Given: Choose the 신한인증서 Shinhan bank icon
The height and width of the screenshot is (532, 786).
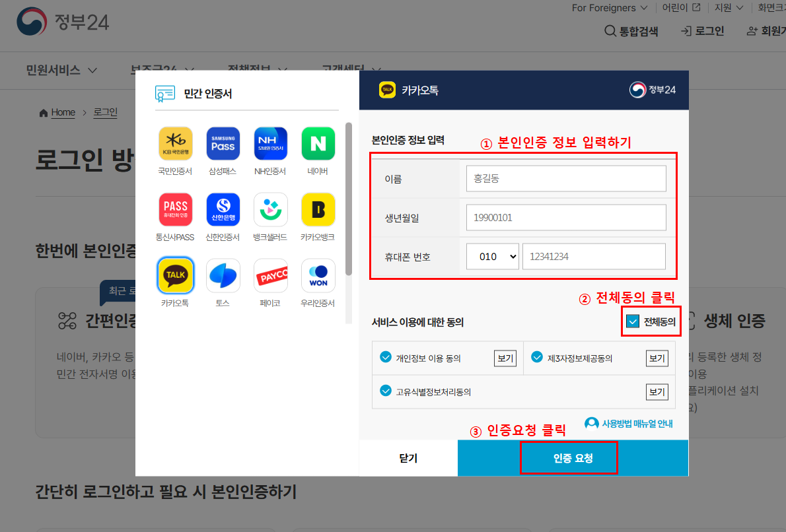Looking at the screenshot, I should point(223,210).
